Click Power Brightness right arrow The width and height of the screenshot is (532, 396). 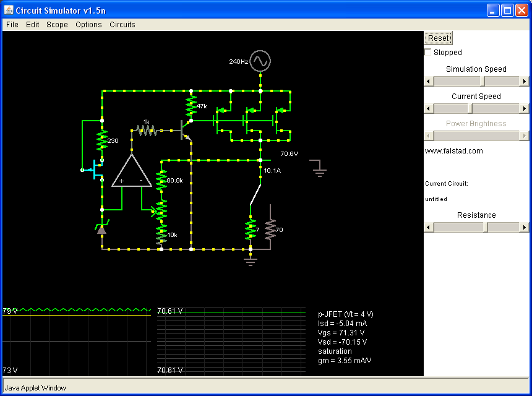(524, 136)
